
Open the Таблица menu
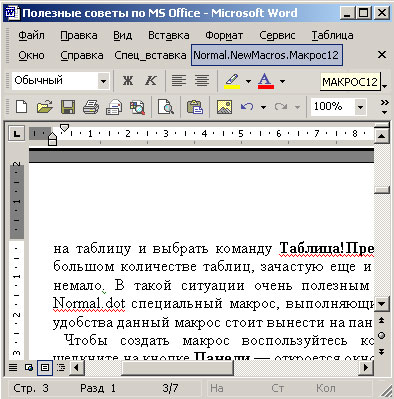332,35
